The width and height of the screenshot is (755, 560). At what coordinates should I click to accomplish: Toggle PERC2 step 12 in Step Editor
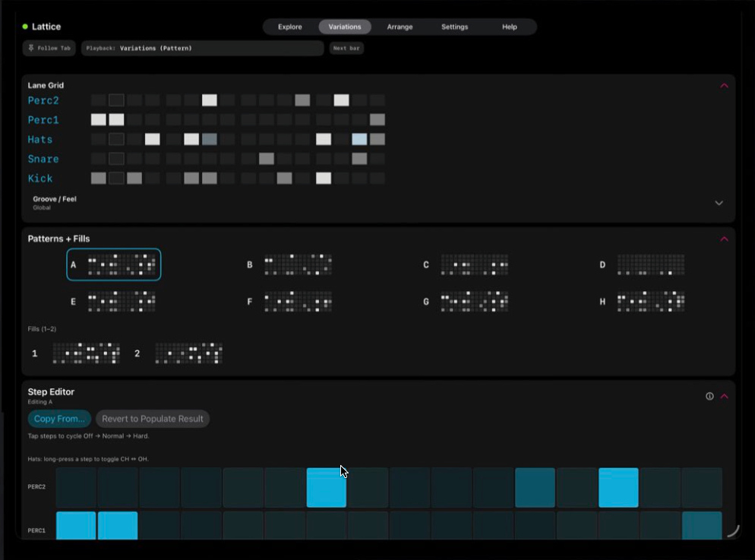[x=535, y=487]
